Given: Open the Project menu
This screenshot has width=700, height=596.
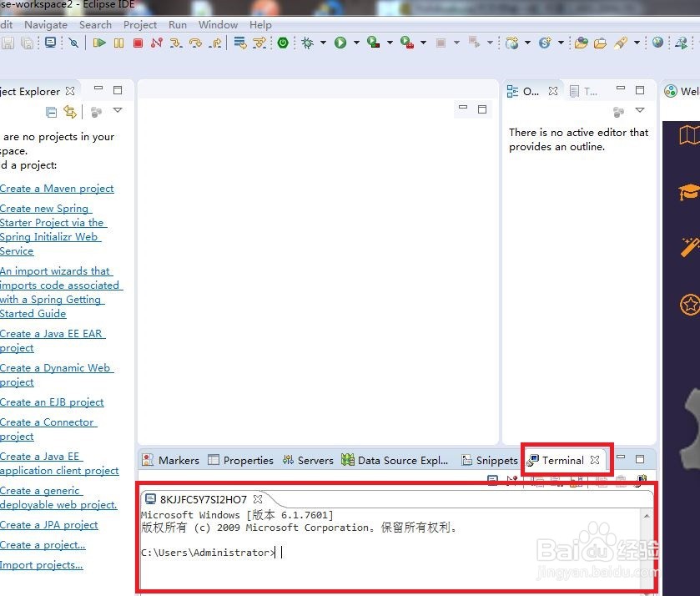Looking at the screenshot, I should pyautogui.click(x=139, y=25).
